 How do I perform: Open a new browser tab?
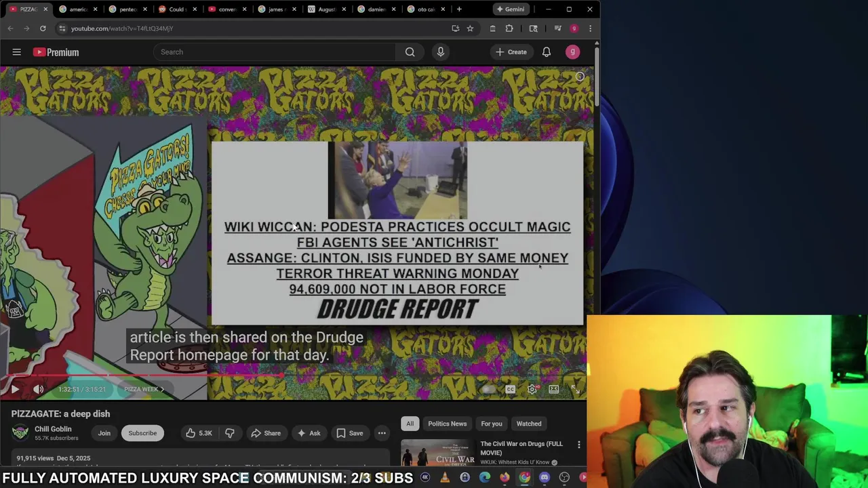click(459, 9)
